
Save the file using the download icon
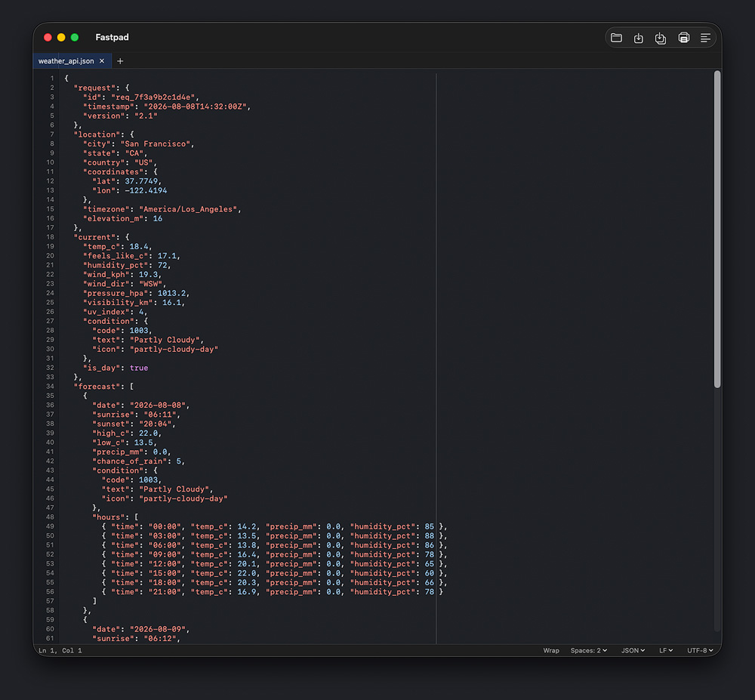point(639,38)
